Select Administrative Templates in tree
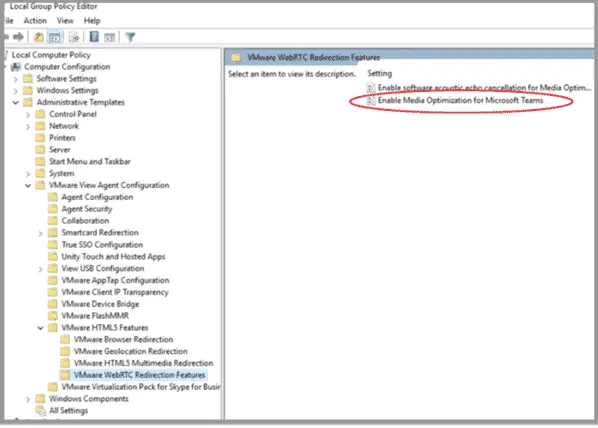 (80, 102)
